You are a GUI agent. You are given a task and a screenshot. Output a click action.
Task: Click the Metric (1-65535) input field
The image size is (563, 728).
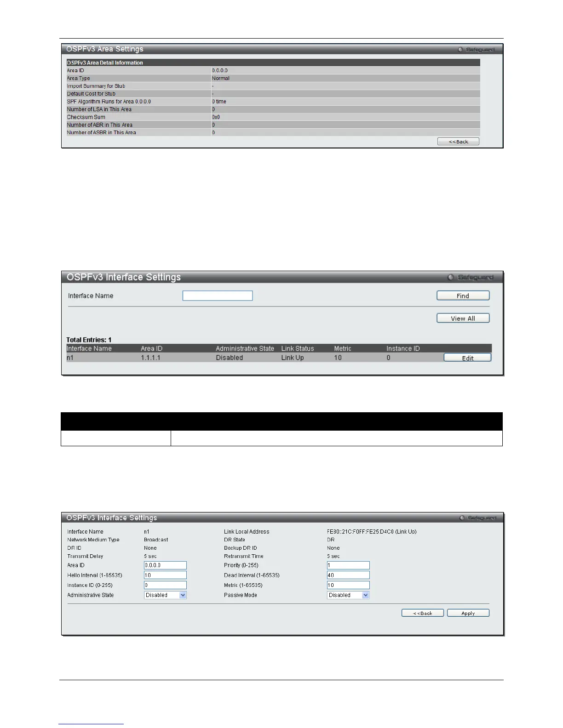348,585
